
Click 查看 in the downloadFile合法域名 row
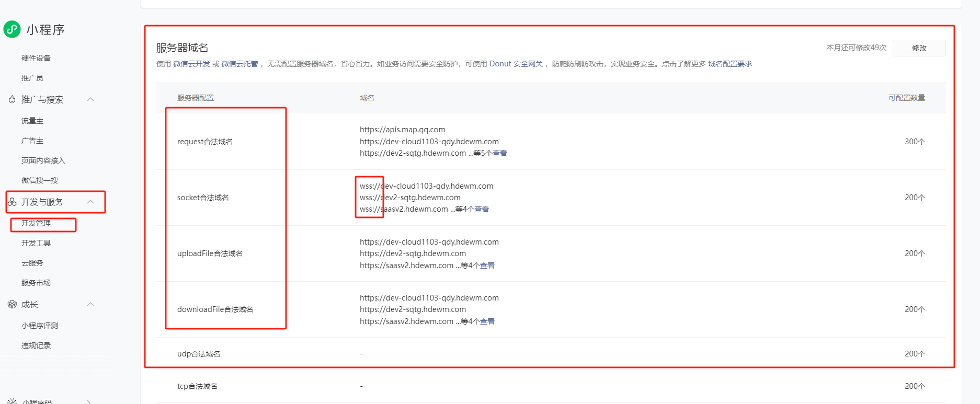tap(487, 321)
